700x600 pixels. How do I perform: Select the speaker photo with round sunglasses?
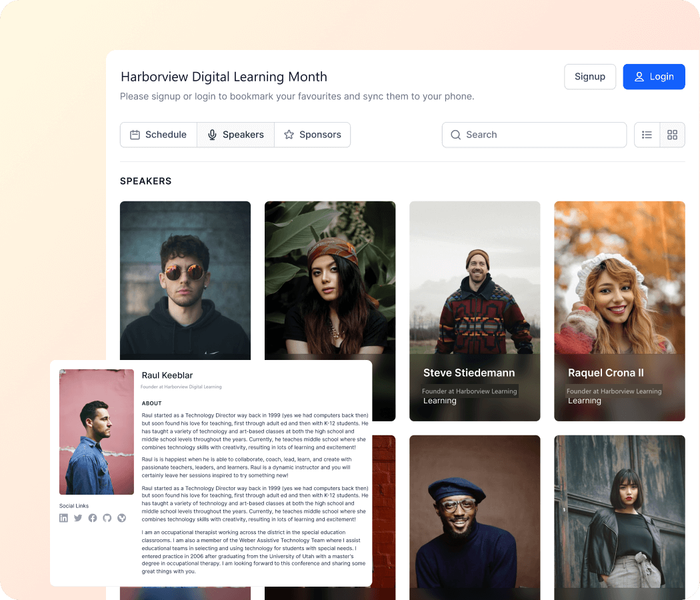[185, 281]
